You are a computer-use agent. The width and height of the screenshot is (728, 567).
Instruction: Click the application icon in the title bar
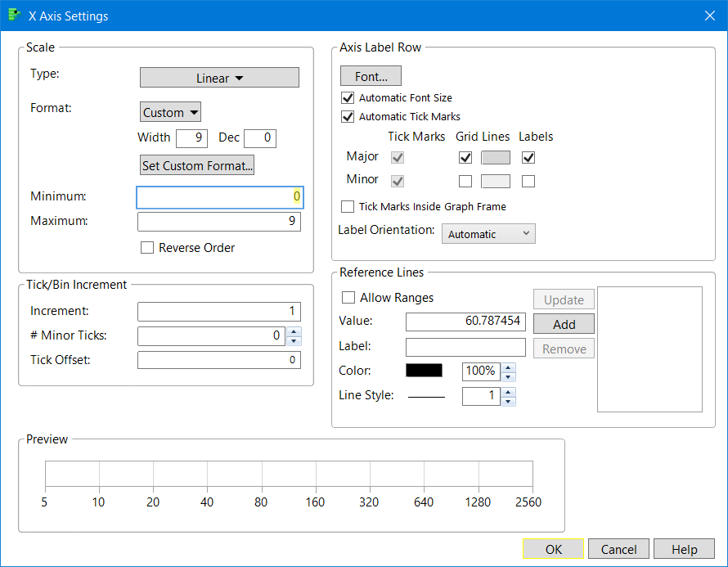[x=13, y=15]
